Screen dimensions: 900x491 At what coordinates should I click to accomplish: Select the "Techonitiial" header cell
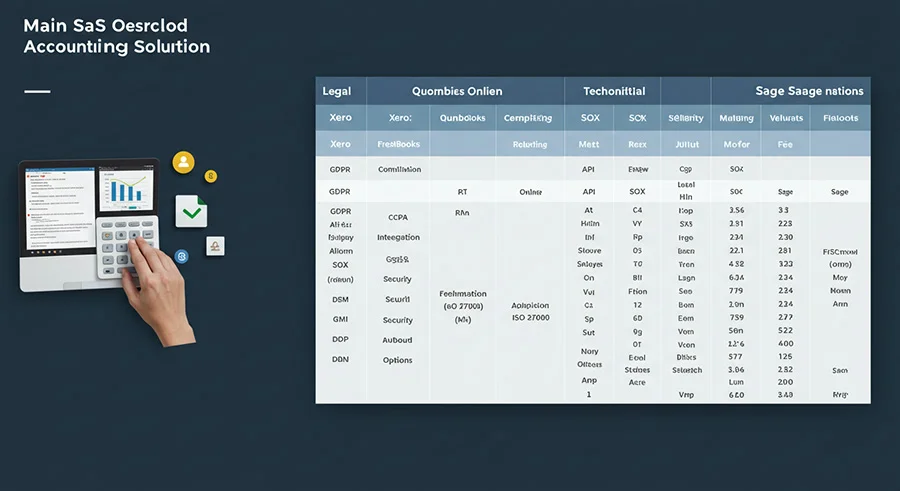click(x=614, y=91)
